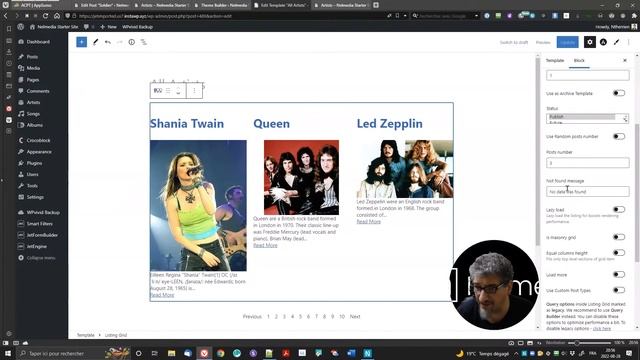Click the Preview button
This screenshot has width=640, height=360.
543,42
